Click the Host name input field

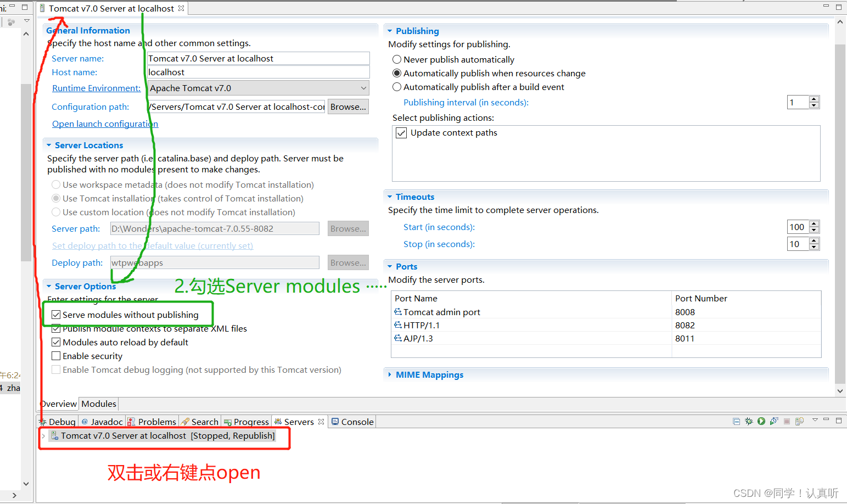tap(258, 72)
